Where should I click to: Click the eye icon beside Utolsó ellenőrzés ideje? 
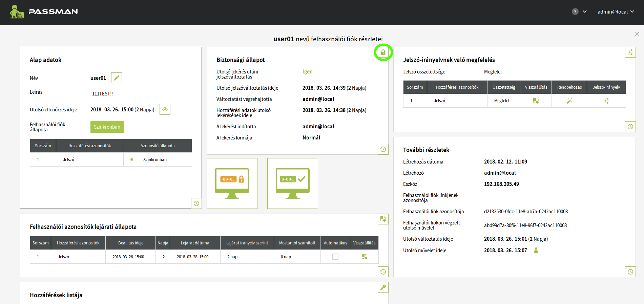[x=165, y=109]
